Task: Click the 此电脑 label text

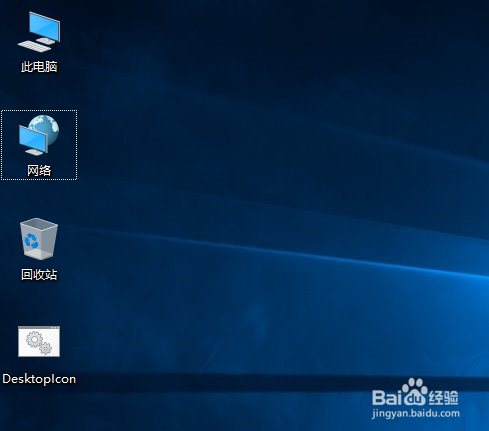Action: [39, 67]
